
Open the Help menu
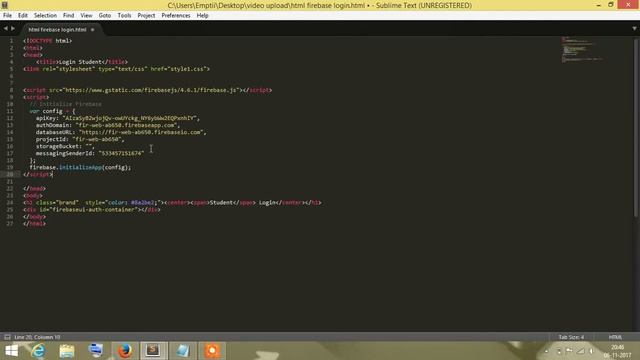click(202, 16)
